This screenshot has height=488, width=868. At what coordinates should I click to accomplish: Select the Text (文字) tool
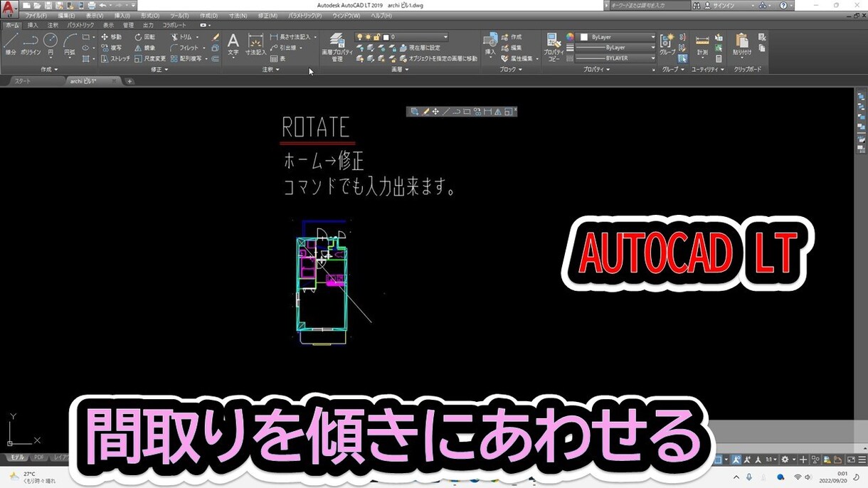(x=233, y=44)
